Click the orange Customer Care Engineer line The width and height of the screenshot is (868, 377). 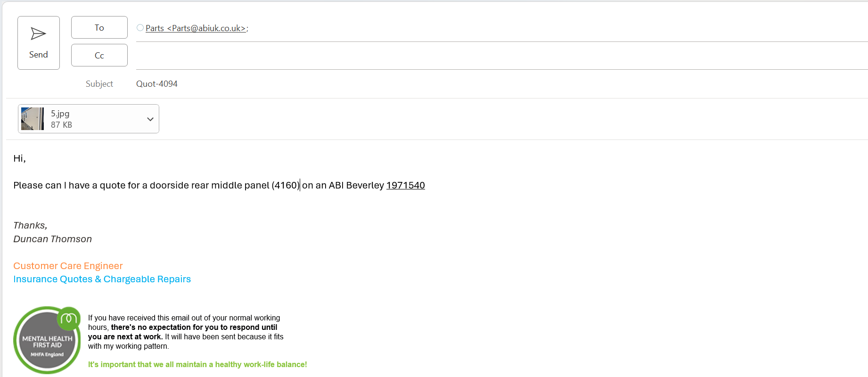[68, 266]
